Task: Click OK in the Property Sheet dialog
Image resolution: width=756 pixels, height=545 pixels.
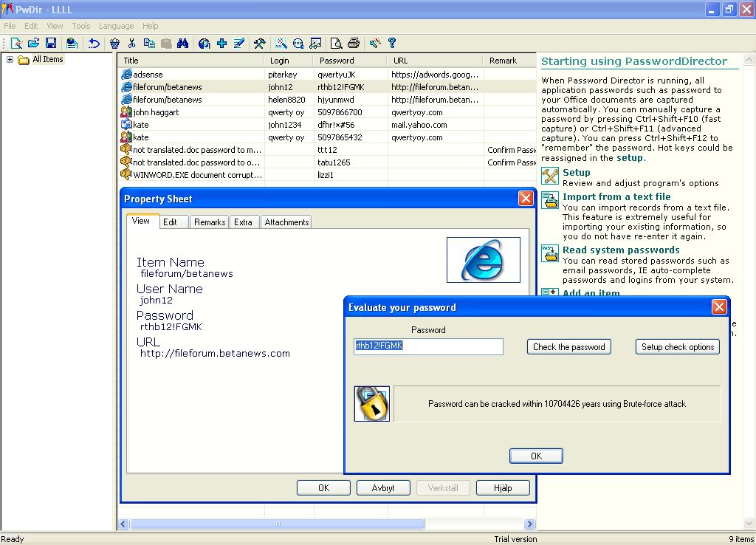Action: click(323, 487)
